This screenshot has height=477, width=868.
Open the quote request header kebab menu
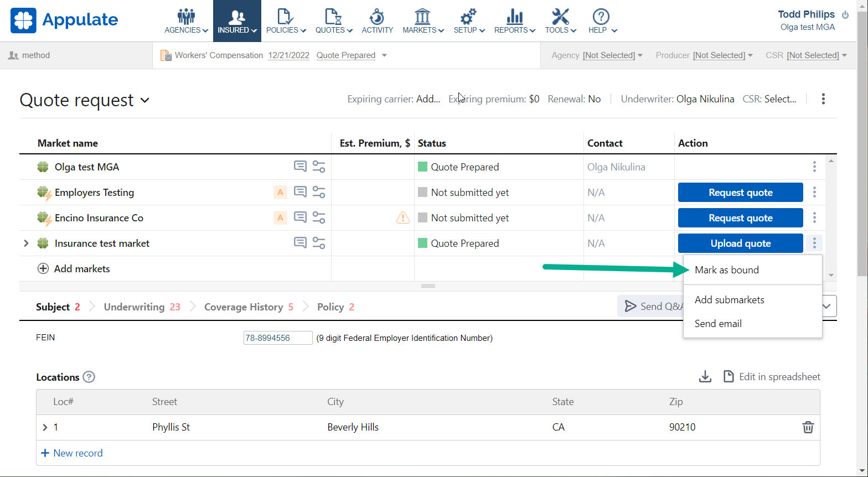coord(823,99)
